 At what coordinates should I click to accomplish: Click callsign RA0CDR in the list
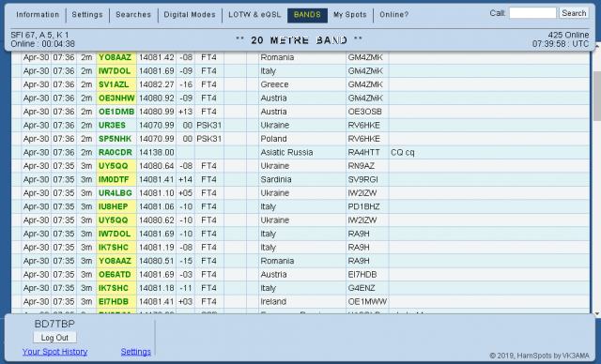pos(115,152)
